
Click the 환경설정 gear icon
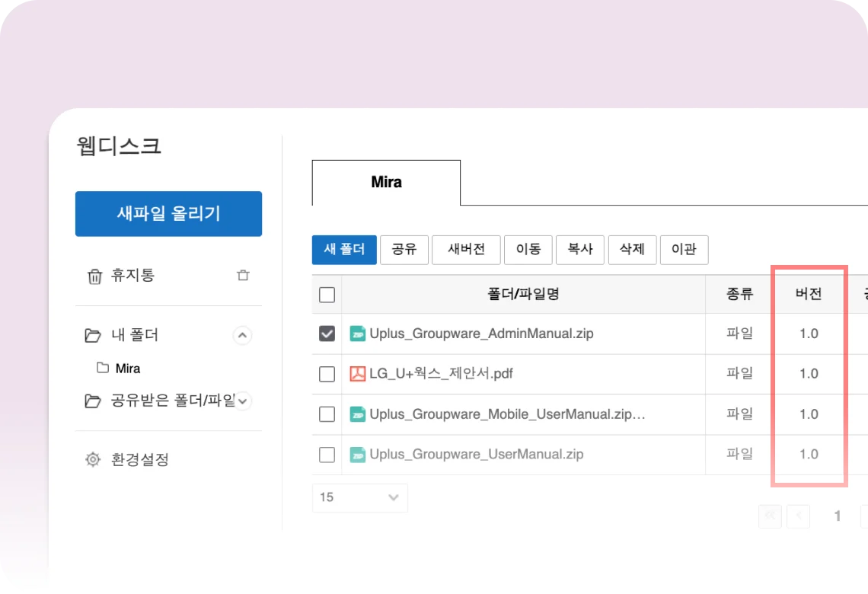93,459
